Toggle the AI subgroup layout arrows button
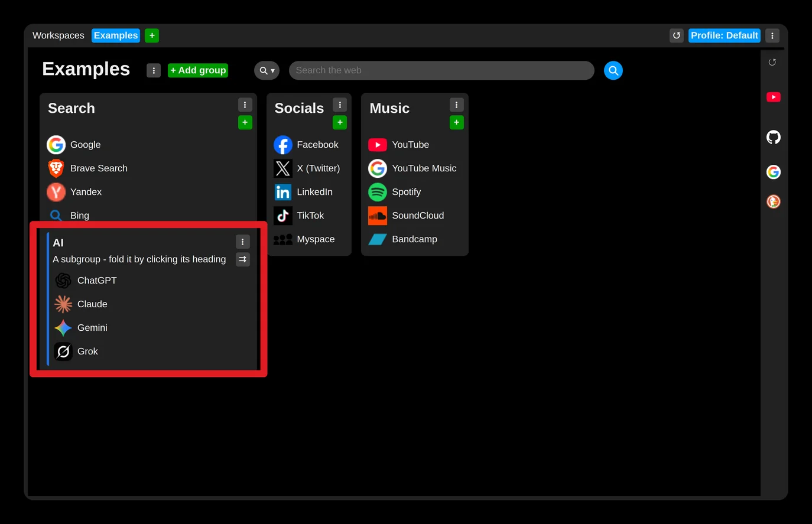This screenshot has height=524, width=812. pyautogui.click(x=243, y=259)
